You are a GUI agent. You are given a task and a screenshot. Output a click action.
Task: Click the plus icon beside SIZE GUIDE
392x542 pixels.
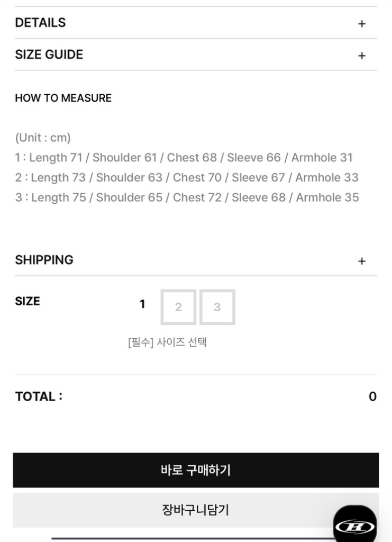pos(362,56)
